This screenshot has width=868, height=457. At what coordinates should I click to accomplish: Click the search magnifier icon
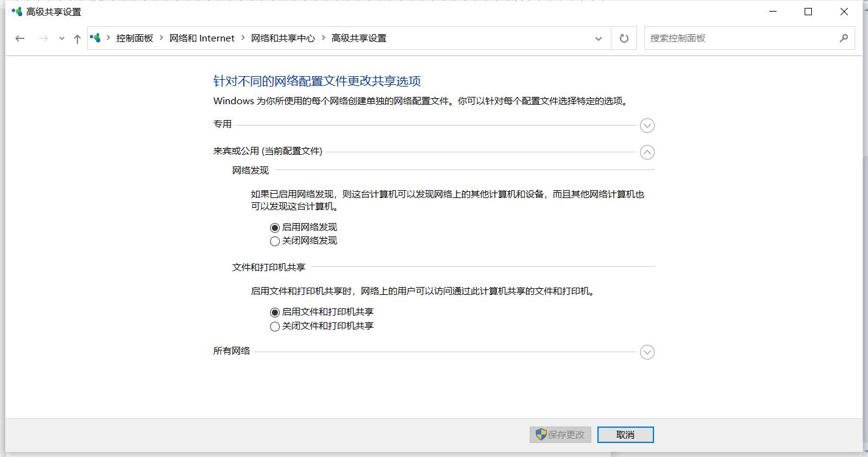(844, 38)
